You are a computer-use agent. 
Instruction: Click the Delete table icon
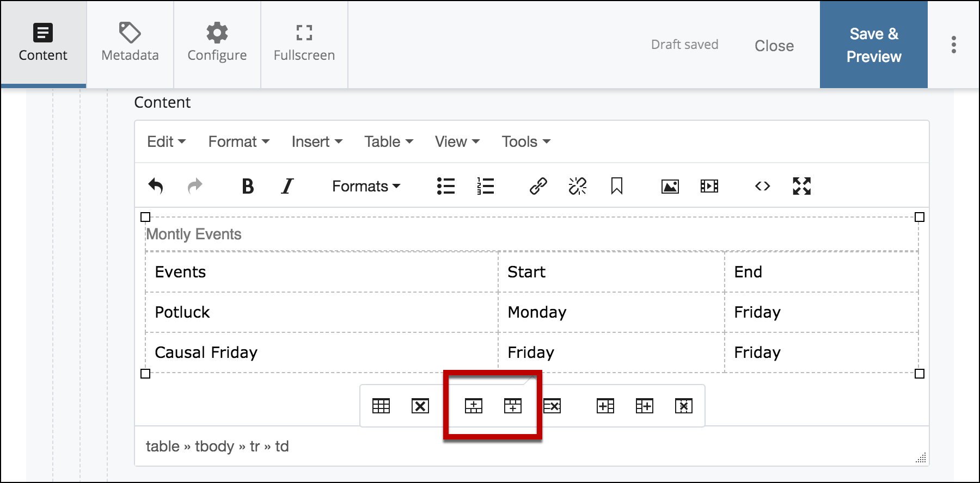[420, 406]
